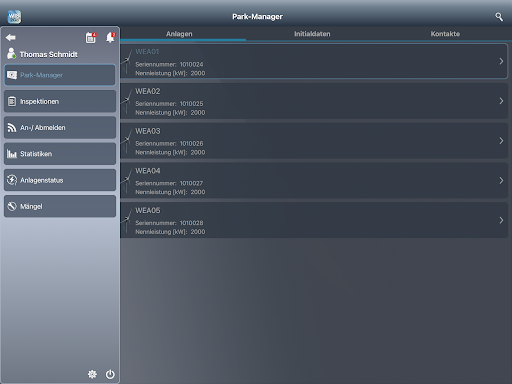
Task: Expand WEA05 using its chevron
Action: 501,220
